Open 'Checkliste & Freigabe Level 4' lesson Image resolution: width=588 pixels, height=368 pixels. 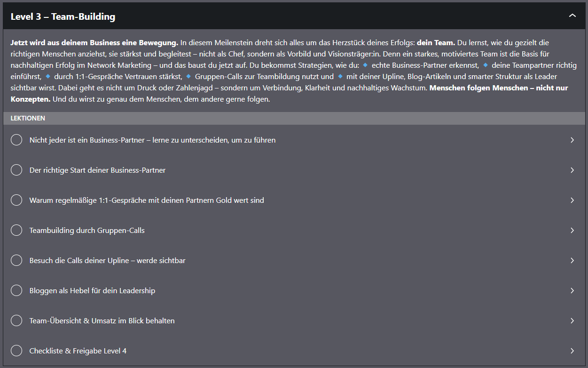tap(78, 351)
